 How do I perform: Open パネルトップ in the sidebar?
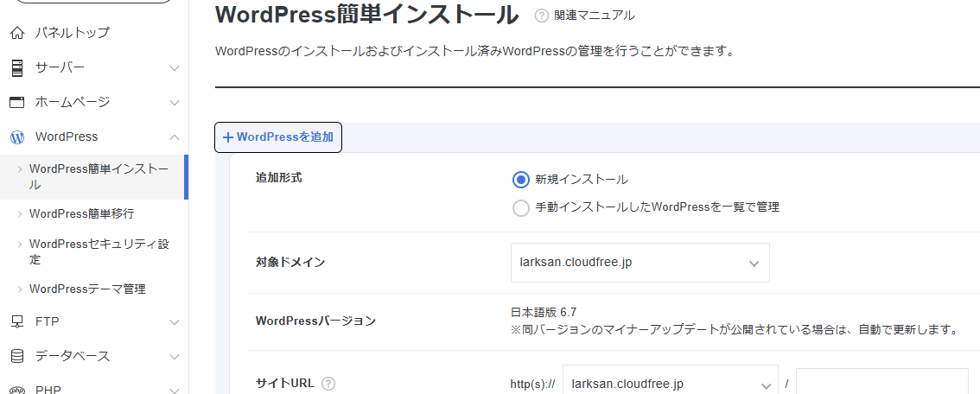pyautogui.click(x=73, y=33)
